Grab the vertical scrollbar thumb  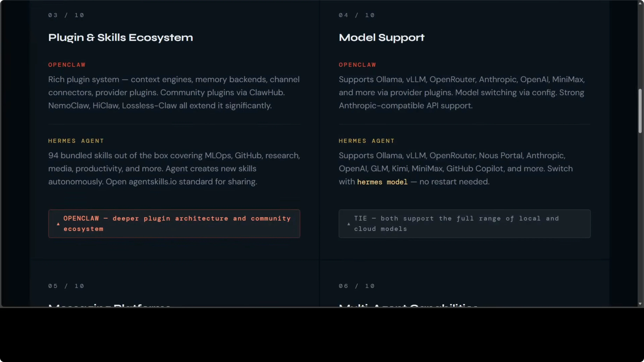coord(640,111)
